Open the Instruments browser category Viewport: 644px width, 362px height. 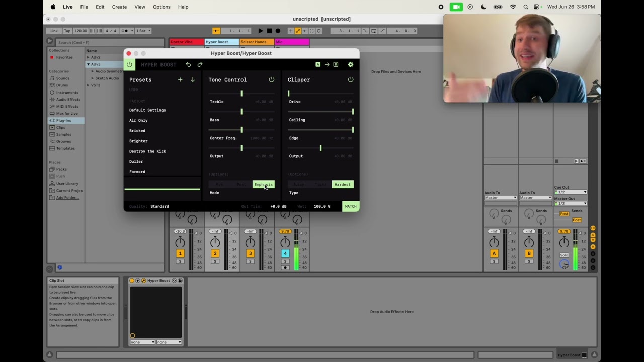[x=67, y=93]
